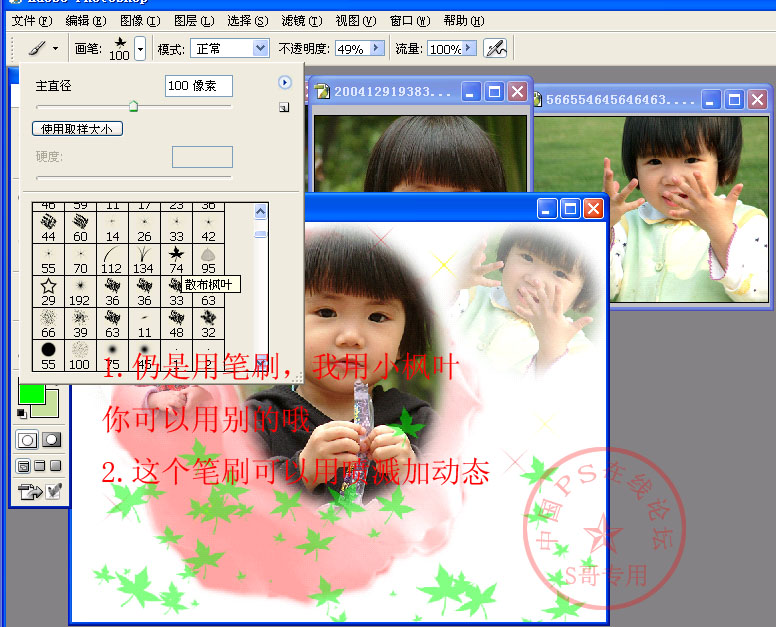Screen dimensions: 776x627
Task: Maximize the 200412919383 image window
Action: [x=494, y=92]
